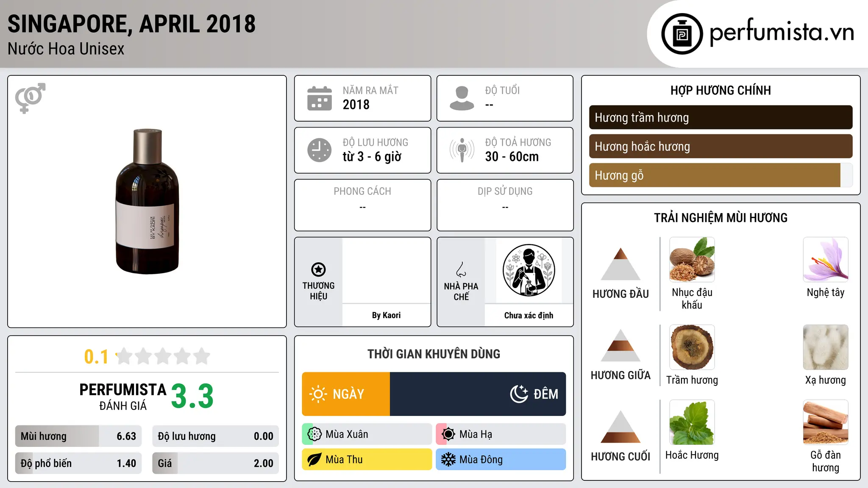This screenshot has height=488, width=868.
Task: Click the Giá 2.00 score bar
Action: (x=216, y=463)
